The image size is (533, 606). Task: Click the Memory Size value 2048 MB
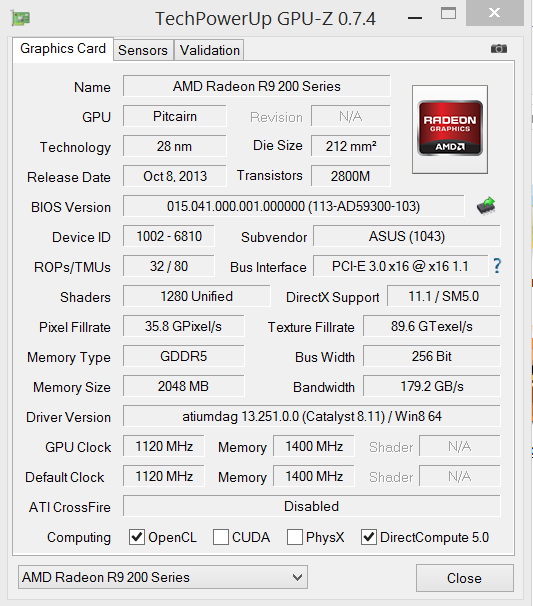click(x=184, y=386)
